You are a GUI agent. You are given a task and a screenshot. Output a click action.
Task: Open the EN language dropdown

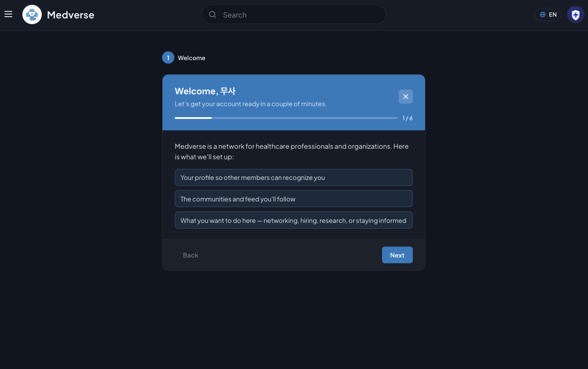[x=548, y=14]
